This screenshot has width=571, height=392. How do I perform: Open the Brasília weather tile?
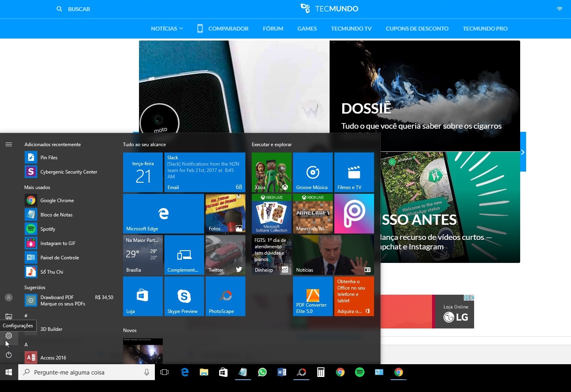click(x=143, y=255)
